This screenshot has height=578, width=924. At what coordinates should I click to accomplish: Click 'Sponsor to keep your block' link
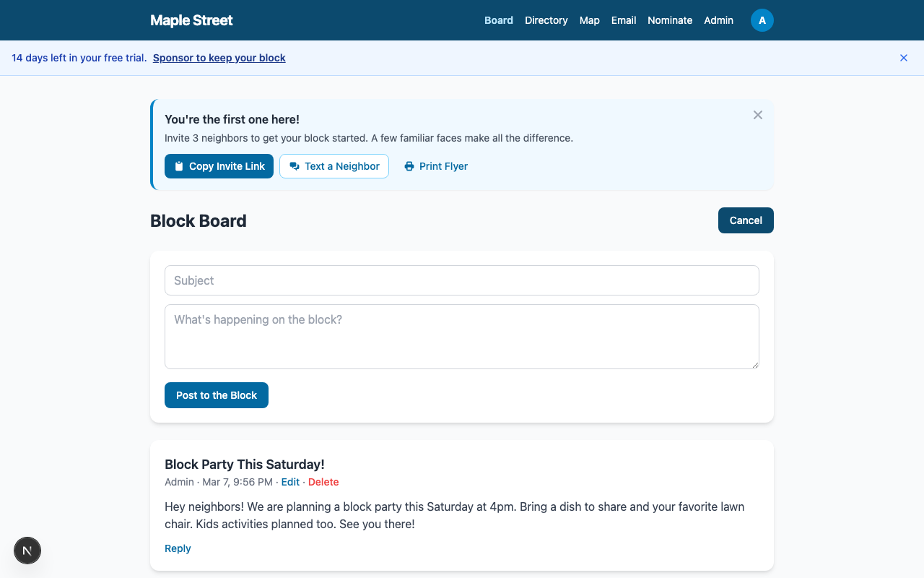click(x=219, y=58)
